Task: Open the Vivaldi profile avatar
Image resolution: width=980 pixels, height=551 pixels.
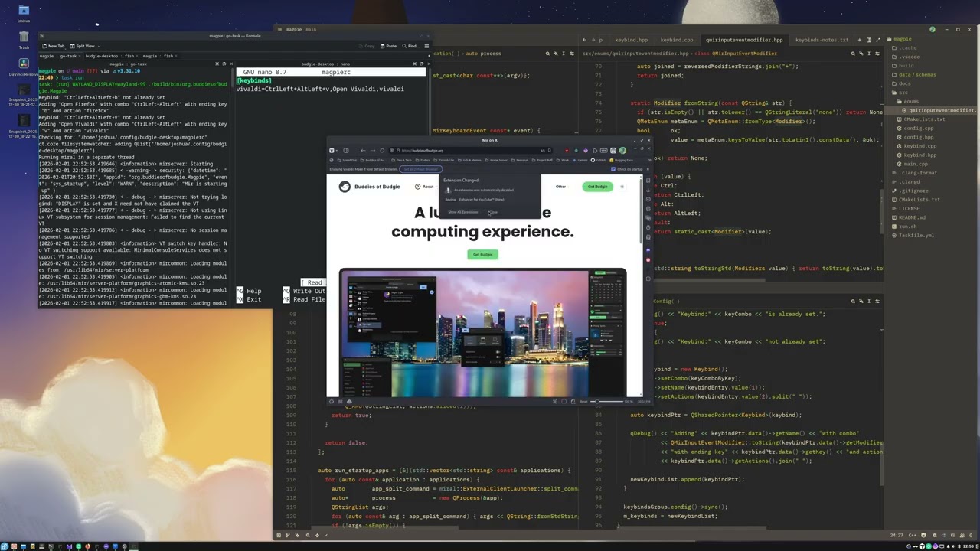Action: coord(622,150)
